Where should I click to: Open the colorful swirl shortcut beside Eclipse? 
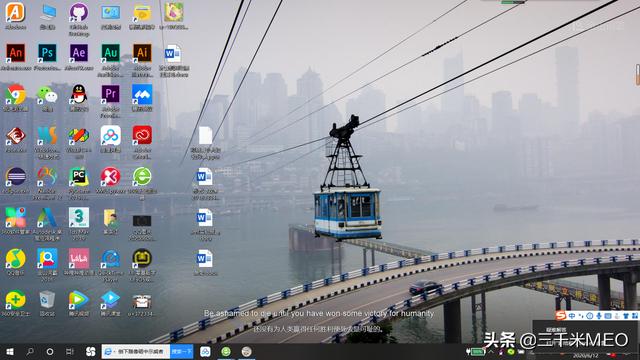pyautogui.click(x=47, y=177)
